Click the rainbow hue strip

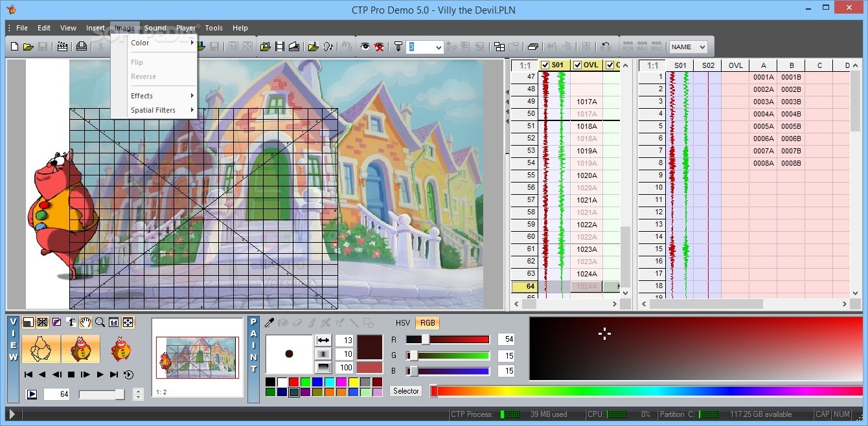point(646,391)
